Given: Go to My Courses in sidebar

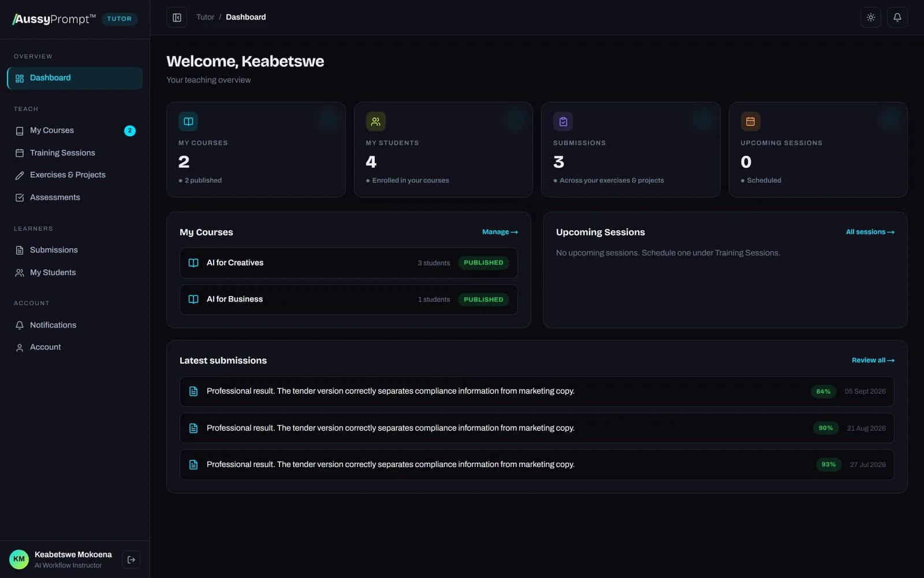Looking at the screenshot, I should [x=74, y=131].
